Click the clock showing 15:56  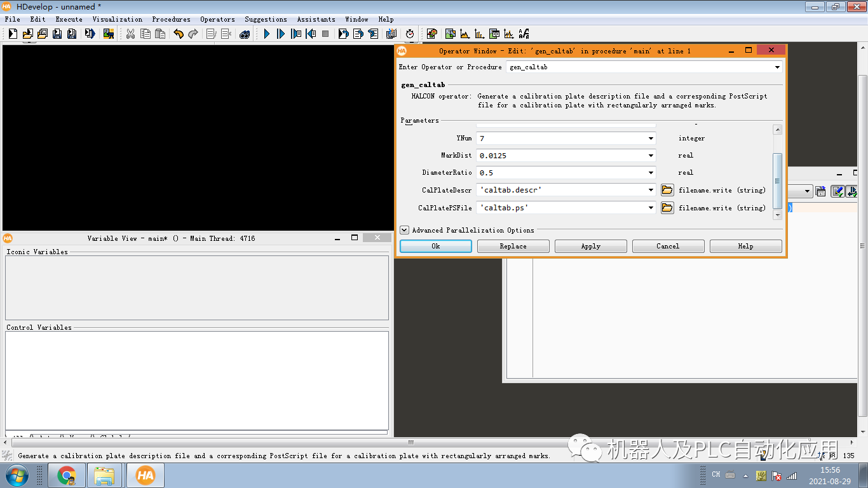click(830, 470)
